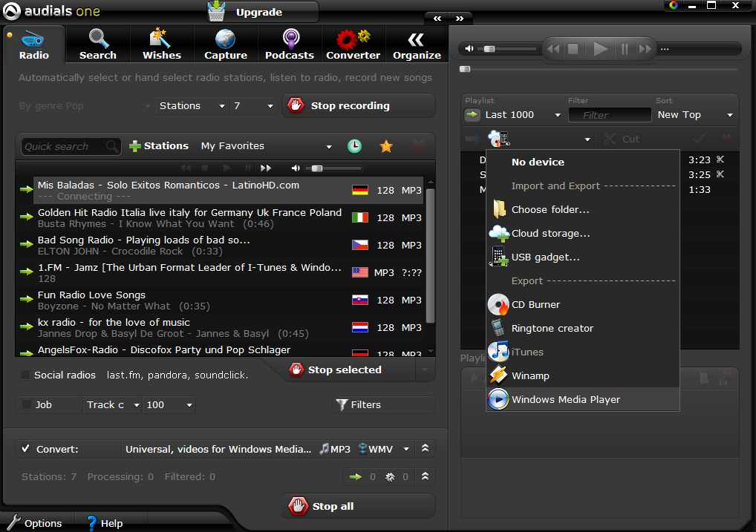Screen dimensions: 756x532
Task: Click the green plus Stations button
Action: pos(159,146)
